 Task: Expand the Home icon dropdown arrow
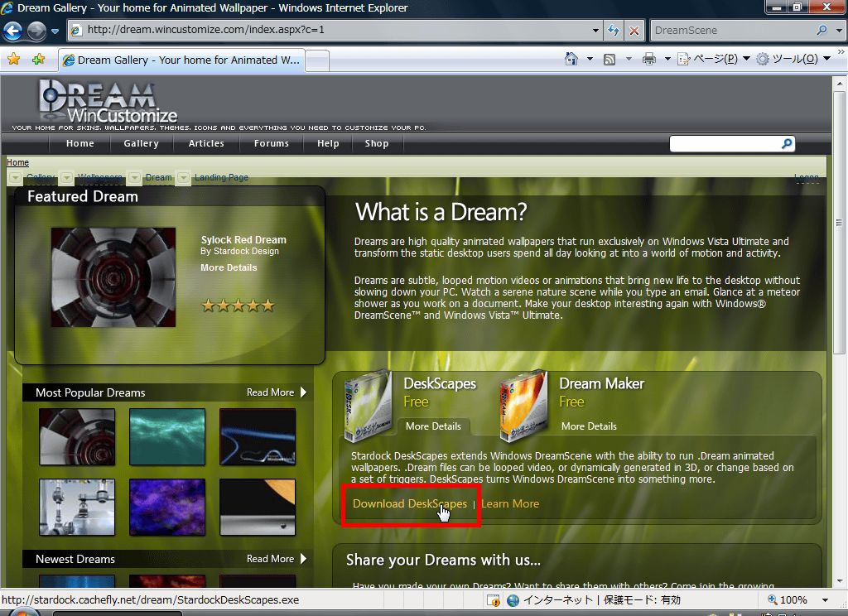click(x=590, y=59)
